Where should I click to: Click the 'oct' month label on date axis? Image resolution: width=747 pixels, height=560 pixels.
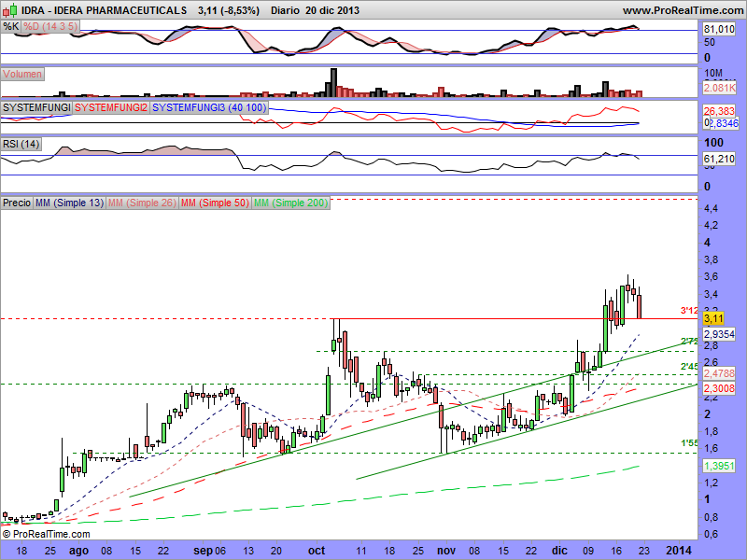317,551
